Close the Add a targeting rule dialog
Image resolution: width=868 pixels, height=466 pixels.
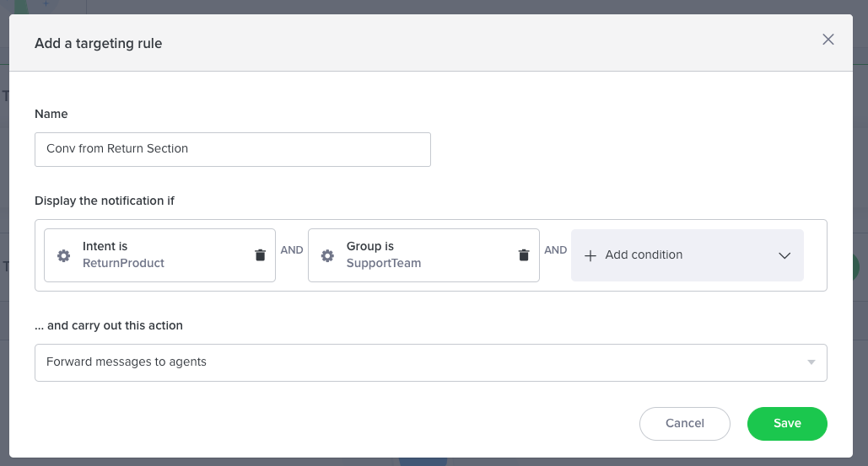(x=828, y=40)
